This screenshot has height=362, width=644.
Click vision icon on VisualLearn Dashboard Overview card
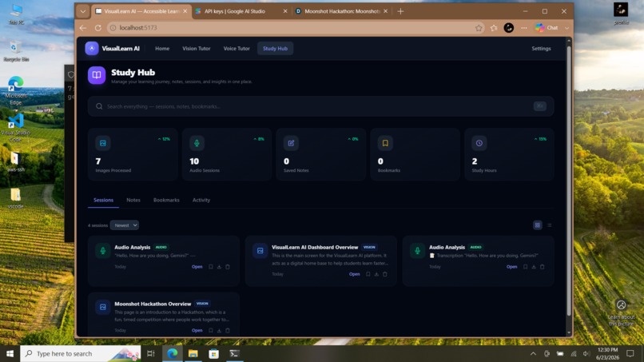260,251
